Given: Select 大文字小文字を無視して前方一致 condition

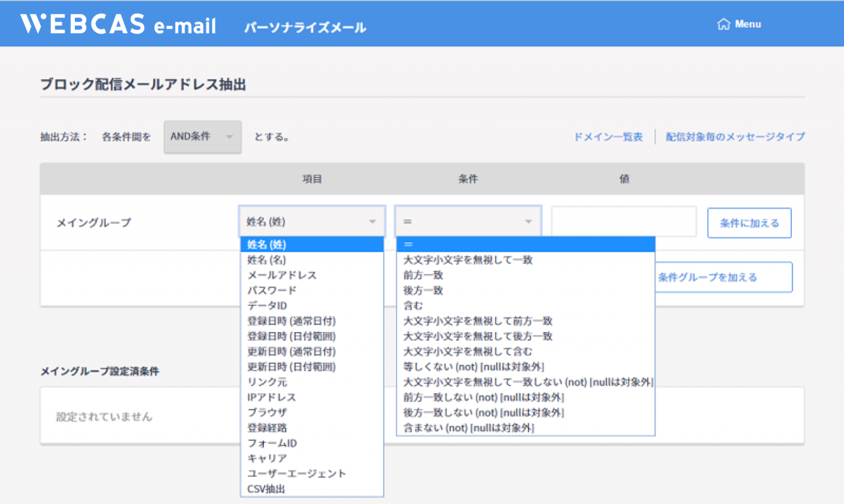Looking at the screenshot, I should [x=525, y=321].
